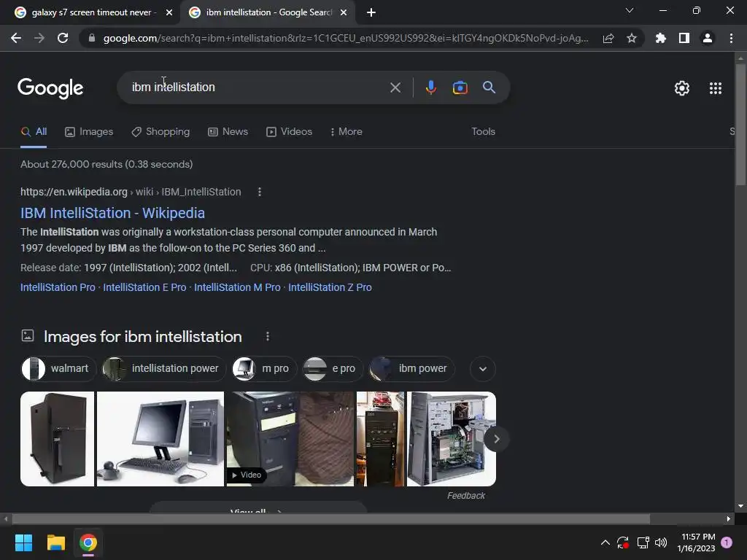The width and height of the screenshot is (747, 560).
Task: Open the Images for ibm intellistation heading
Action: (x=142, y=337)
